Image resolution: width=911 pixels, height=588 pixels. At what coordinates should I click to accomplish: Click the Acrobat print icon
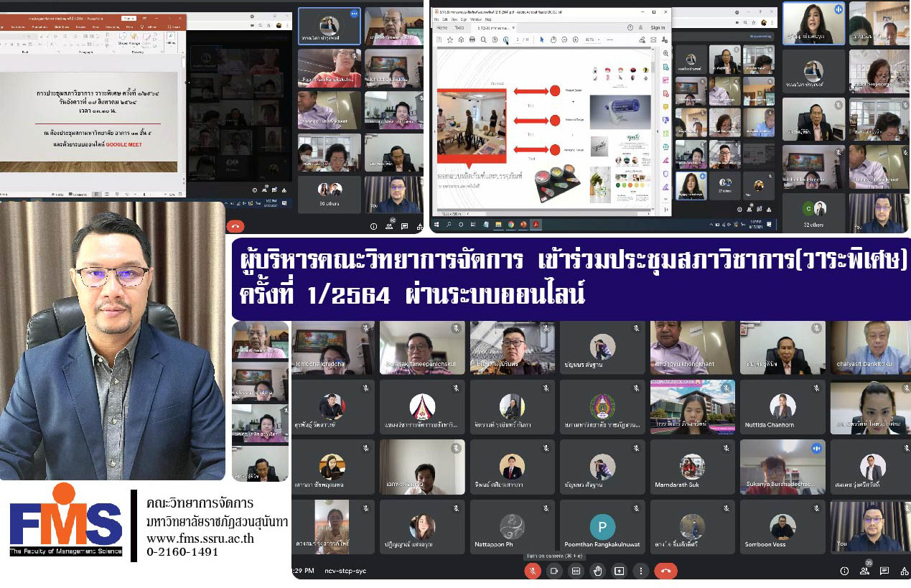coord(472,40)
